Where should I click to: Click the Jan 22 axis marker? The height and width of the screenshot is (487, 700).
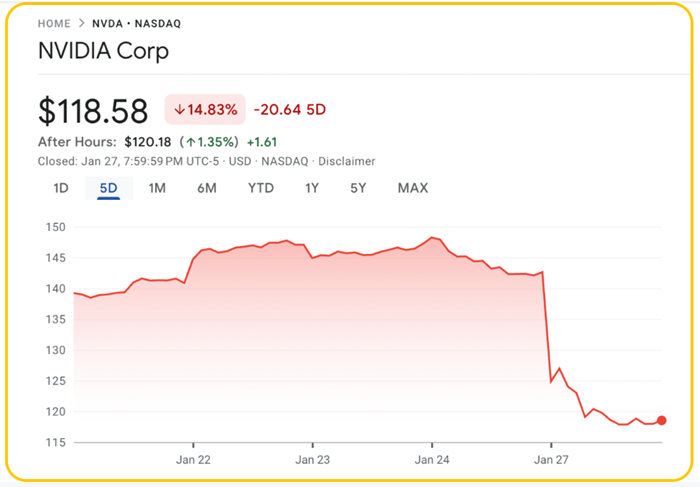point(193,459)
